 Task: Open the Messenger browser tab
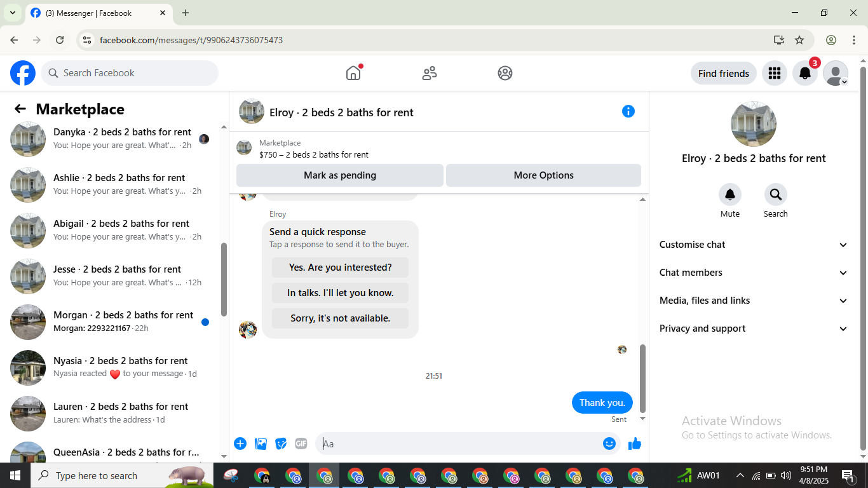pyautogui.click(x=98, y=13)
